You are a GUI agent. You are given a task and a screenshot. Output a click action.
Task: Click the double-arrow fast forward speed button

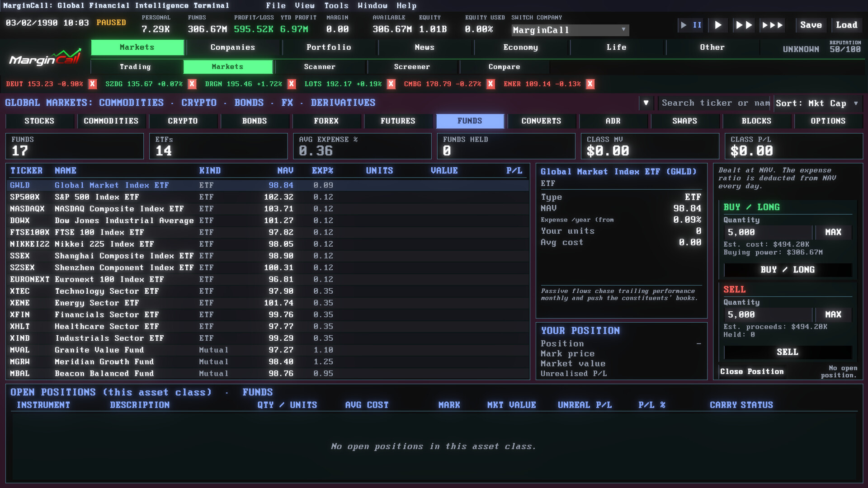point(744,25)
